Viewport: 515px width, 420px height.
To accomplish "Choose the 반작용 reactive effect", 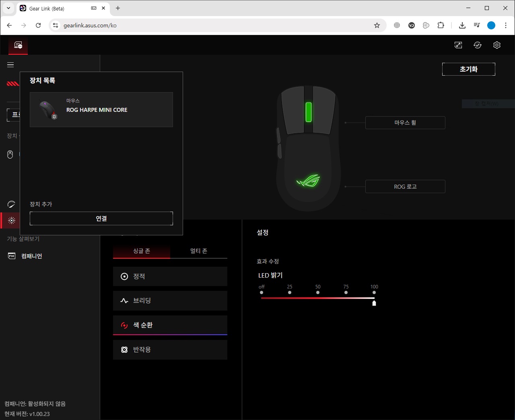I will click(x=170, y=350).
